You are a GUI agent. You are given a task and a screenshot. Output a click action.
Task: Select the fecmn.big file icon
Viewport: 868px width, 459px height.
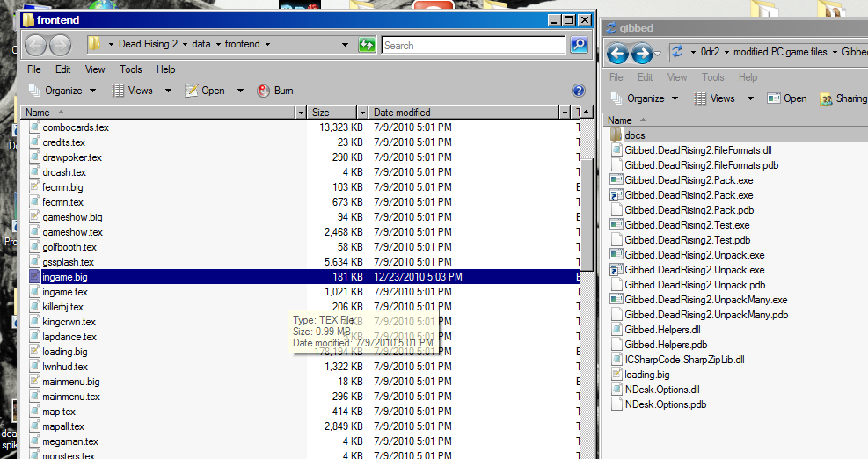tap(34, 186)
